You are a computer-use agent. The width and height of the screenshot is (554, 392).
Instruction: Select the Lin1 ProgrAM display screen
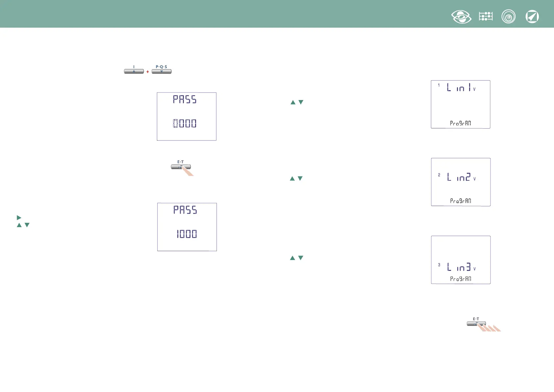[x=461, y=104]
